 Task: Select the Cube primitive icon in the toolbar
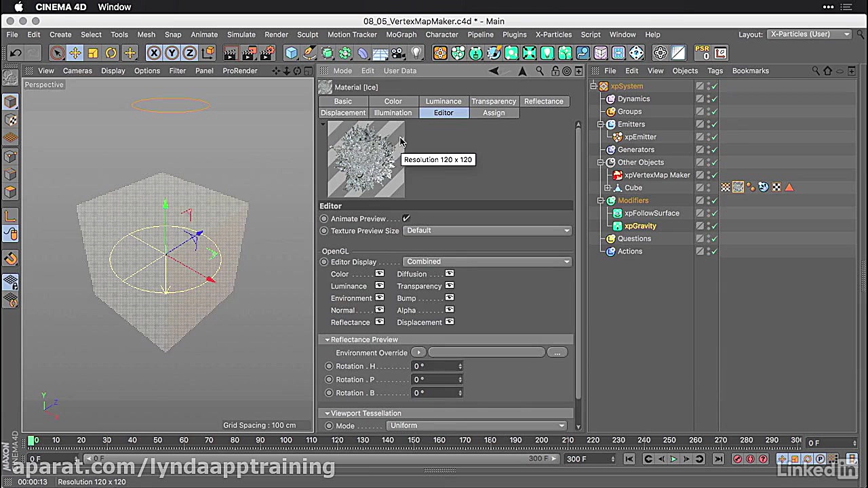291,53
